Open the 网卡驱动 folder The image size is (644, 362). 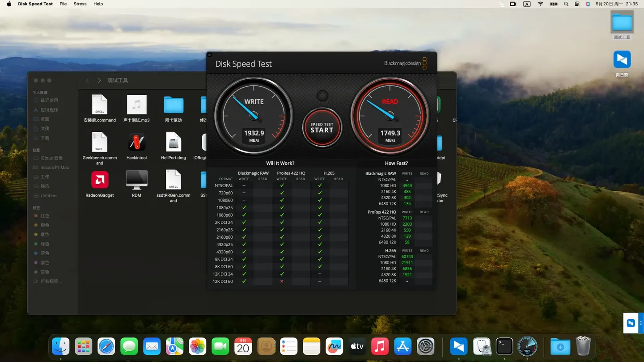174,105
